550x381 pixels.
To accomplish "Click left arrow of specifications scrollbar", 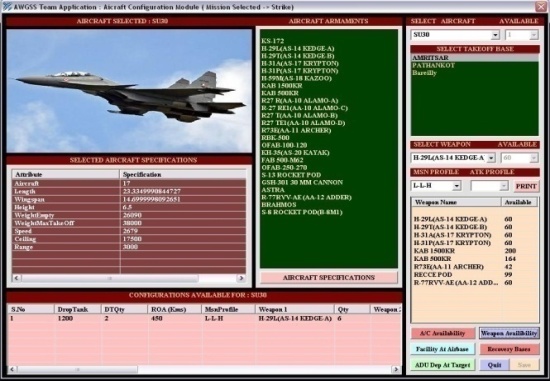I will click(x=16, y=278).
